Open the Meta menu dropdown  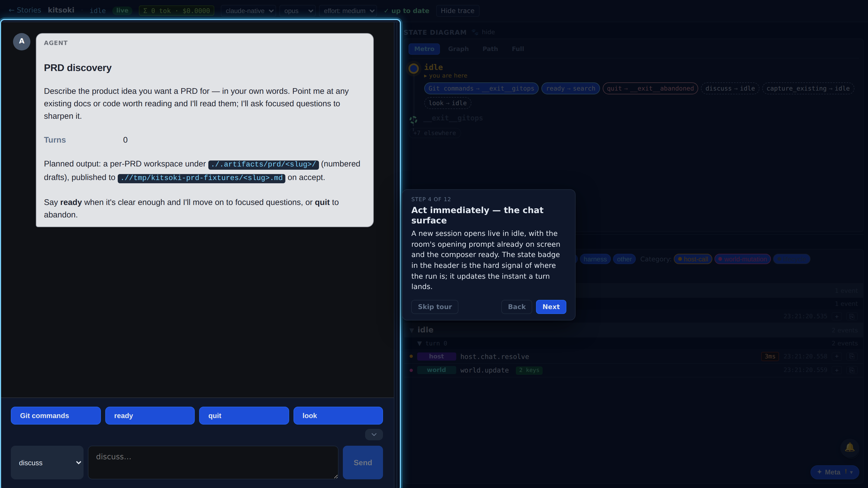(834, 472)
